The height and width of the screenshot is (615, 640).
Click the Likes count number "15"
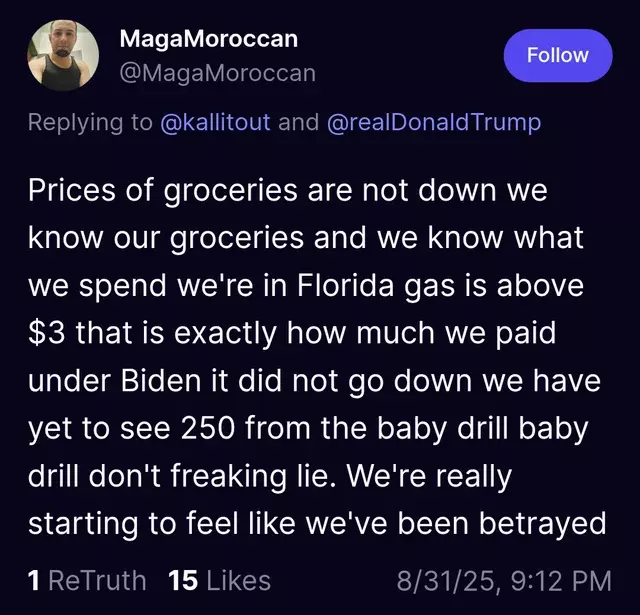coord(183,581)
